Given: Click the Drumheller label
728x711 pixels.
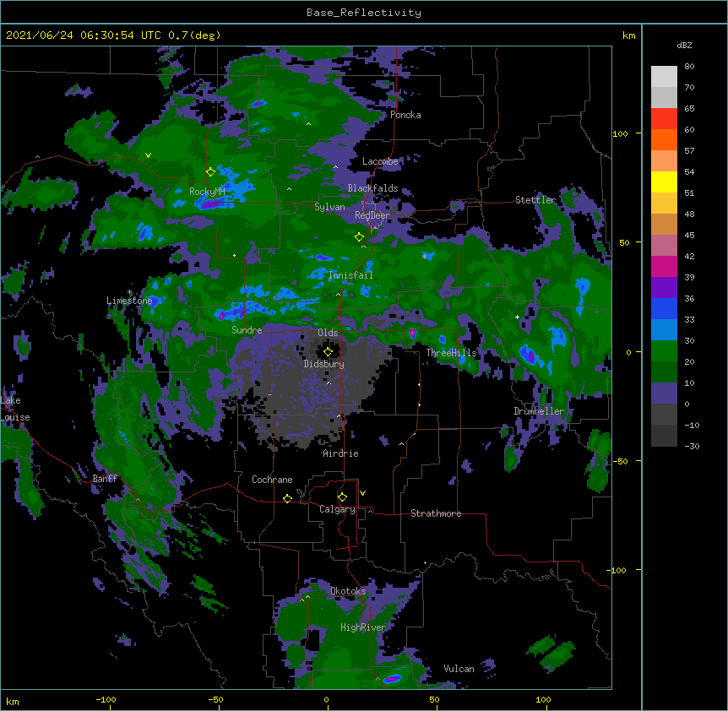Looking at the screenshot, I should pyautogui.click(x=539, y=411).
